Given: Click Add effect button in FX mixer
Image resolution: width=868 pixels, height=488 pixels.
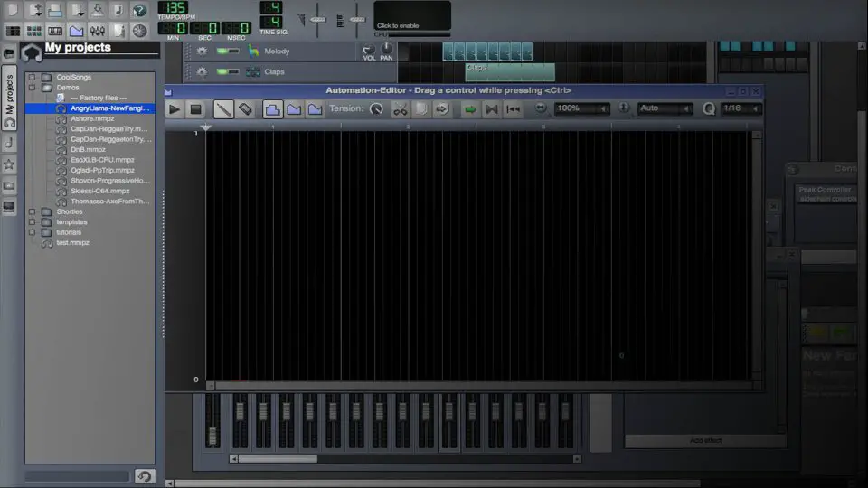Looking at the screenshot, I should [x=705, y=441].
